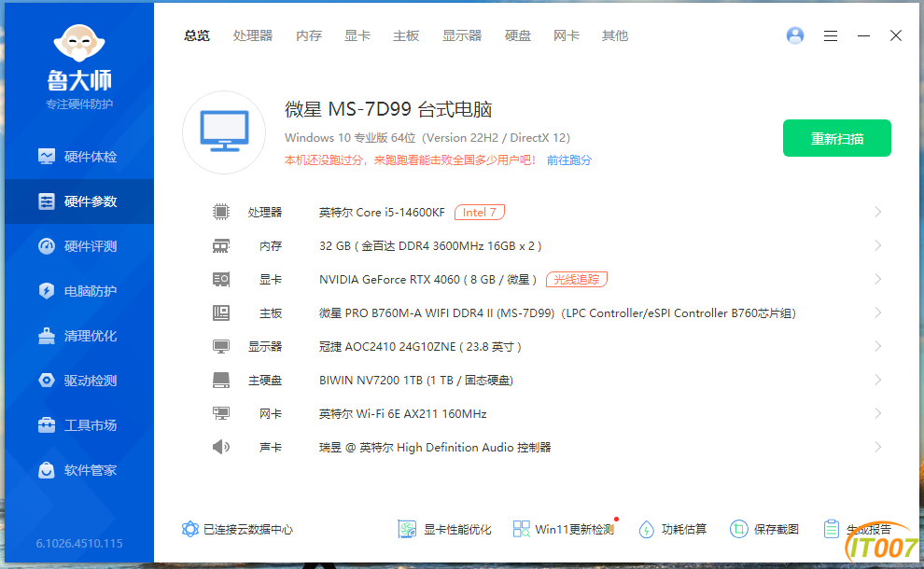
Task: Expand the 主硬盘 main disk row arrow
Action: pos(877,380)
